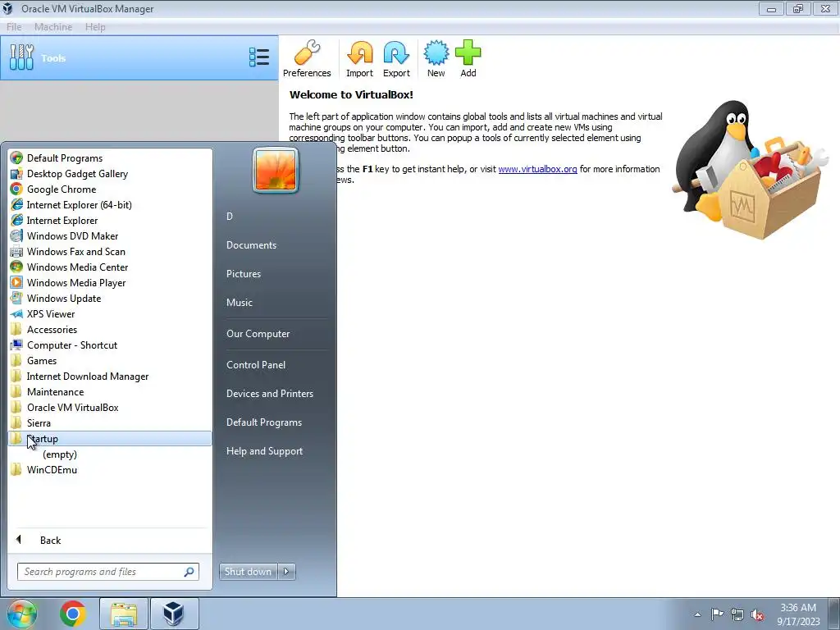Expand the Sierra folder
Viewport: 840px width, 630px height.
point(110,422)
